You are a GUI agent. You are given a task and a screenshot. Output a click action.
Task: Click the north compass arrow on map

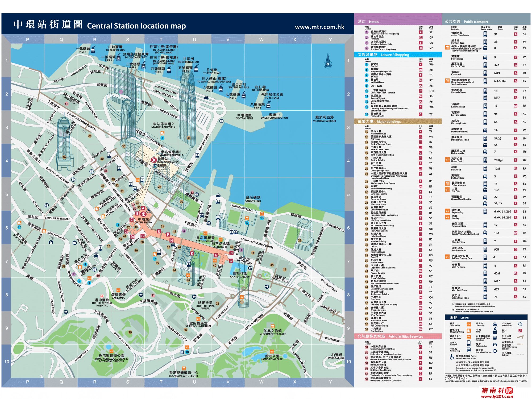328,60
